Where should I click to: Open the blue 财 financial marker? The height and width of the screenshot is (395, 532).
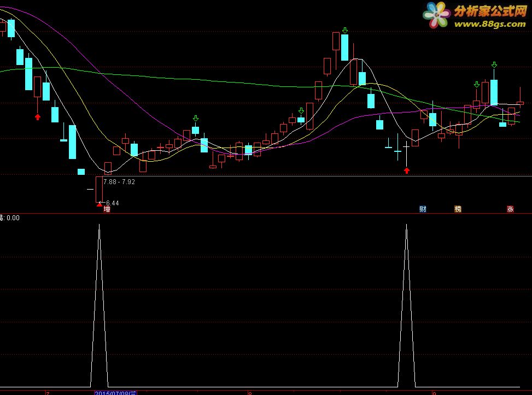pos(423,209)
